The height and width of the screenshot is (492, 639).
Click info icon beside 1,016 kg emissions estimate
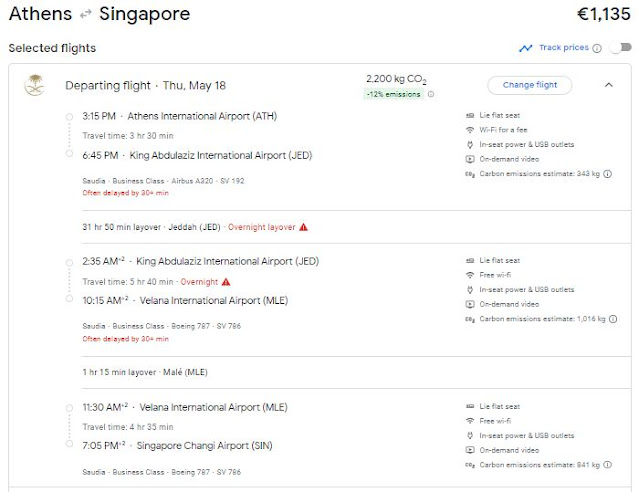(x=613, y=319)
